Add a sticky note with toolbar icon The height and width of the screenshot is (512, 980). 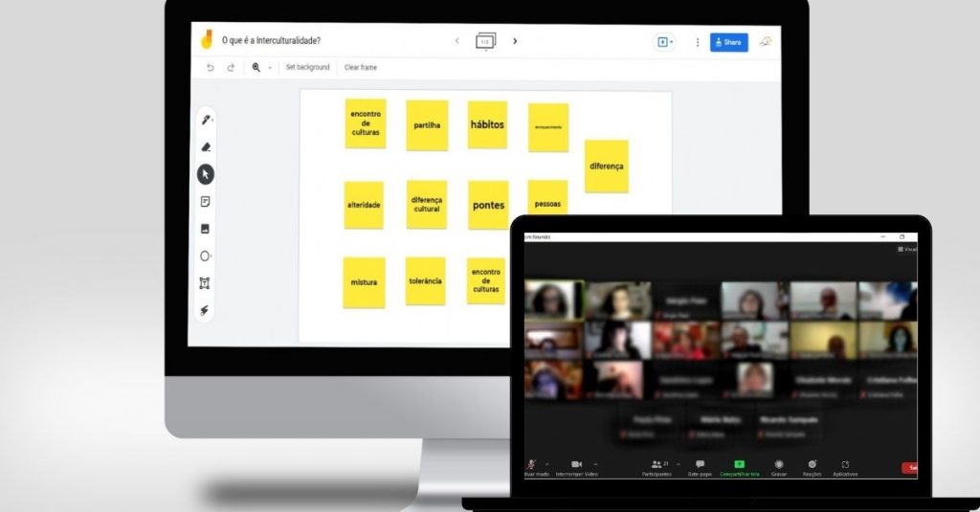click(x=205, y=202)
